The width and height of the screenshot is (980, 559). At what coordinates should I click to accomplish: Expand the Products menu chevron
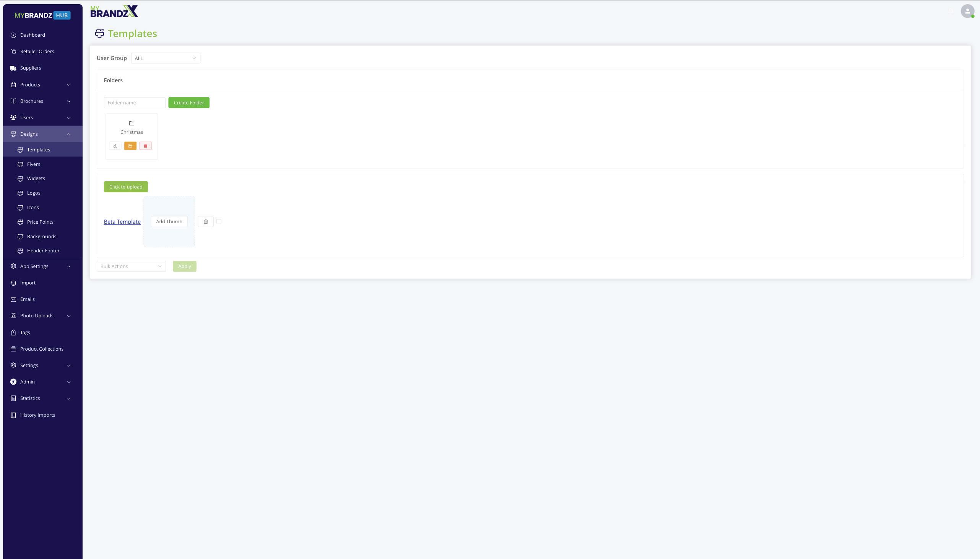[x=69, y=85]
